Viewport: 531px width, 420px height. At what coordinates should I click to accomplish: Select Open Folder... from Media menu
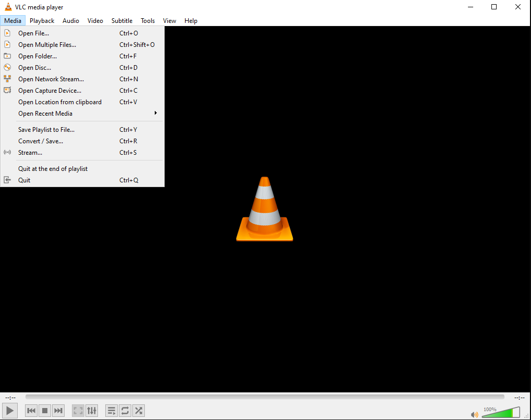coord(82,56)
